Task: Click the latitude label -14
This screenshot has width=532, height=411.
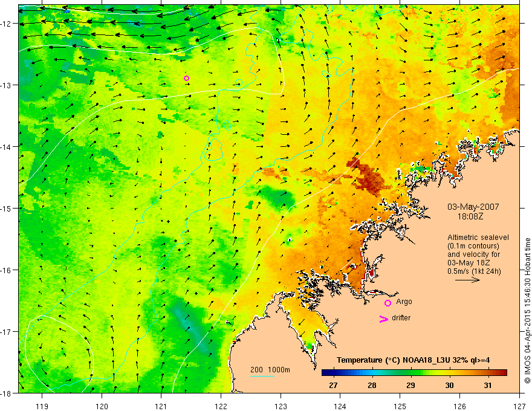Action: coord(7,147)
